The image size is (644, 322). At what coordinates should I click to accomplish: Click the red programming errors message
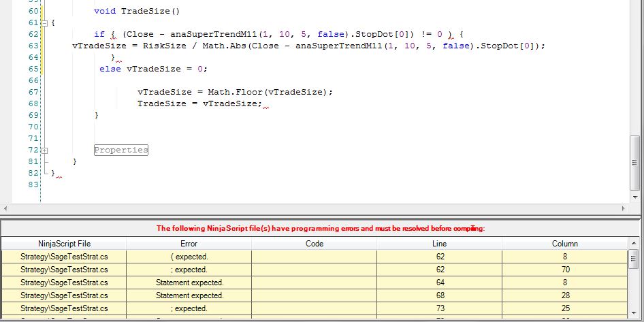pyautogui.click(x=321, y=228)
